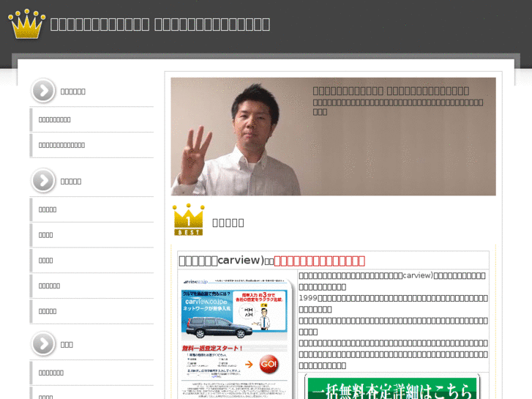The width and height of the screenshot is (532, 399).
Task: Open the site title link beside the crown logo
Action: pyautogui.click(x=160, y=24)
